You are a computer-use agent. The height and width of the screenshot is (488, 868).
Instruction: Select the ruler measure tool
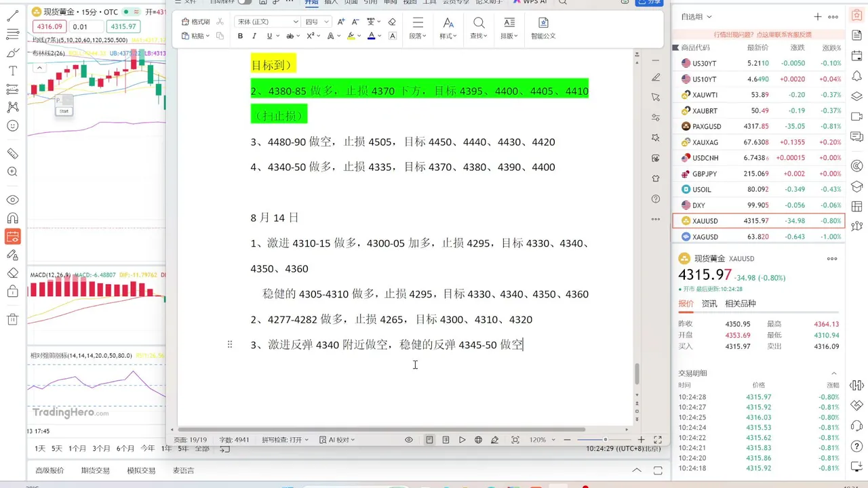[12, 154]
